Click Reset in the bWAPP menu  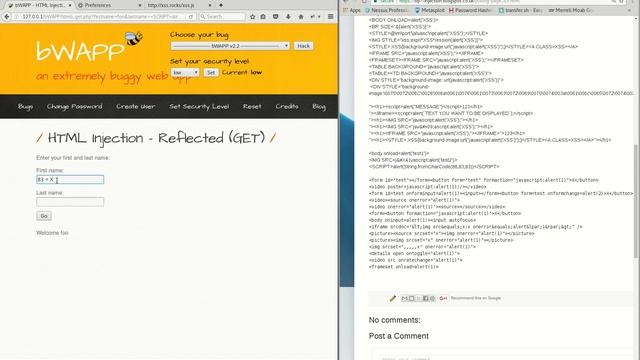coord(252,107)
